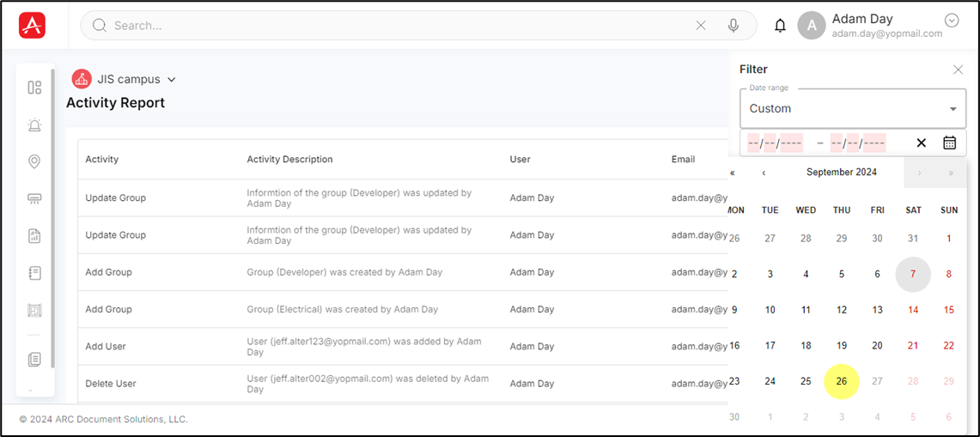980x437 pixels.
Task: Open the location pin sidebar icon
Action: (x=34, y=162)
